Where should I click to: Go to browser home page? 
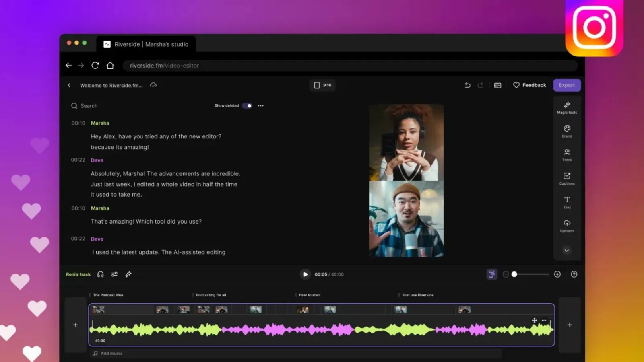coord(110,65)
